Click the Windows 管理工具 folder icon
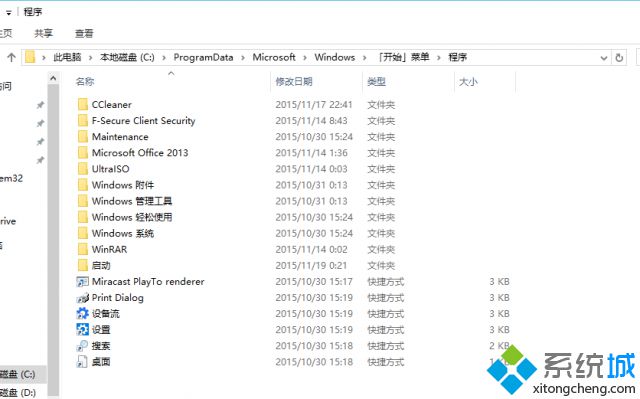 coord(82,201)
